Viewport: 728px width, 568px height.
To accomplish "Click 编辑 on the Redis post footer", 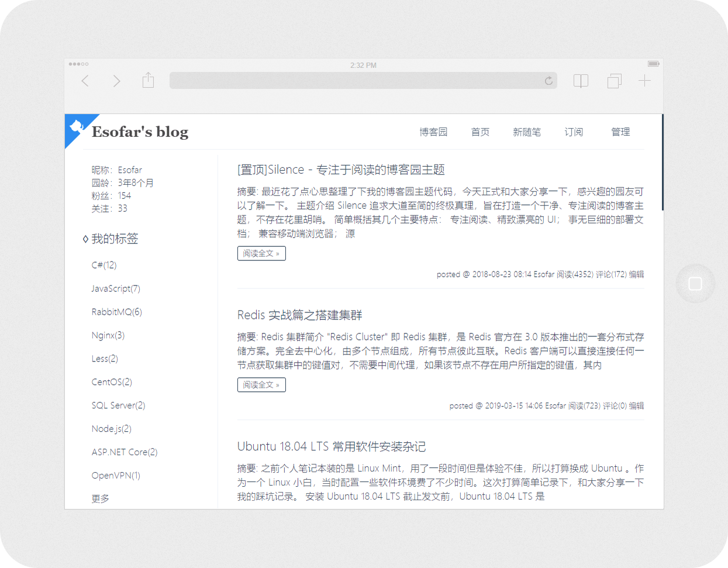I will coord(636,406).
